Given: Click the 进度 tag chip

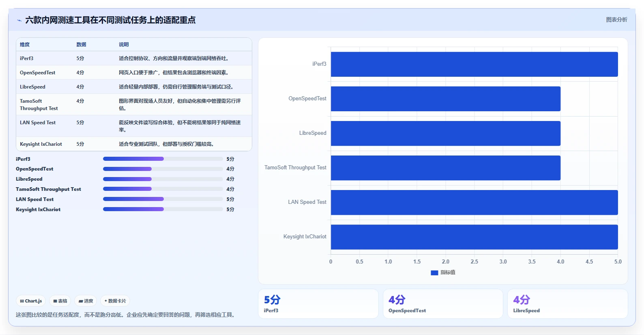Looking at the screenshot, I should [86, 301].
